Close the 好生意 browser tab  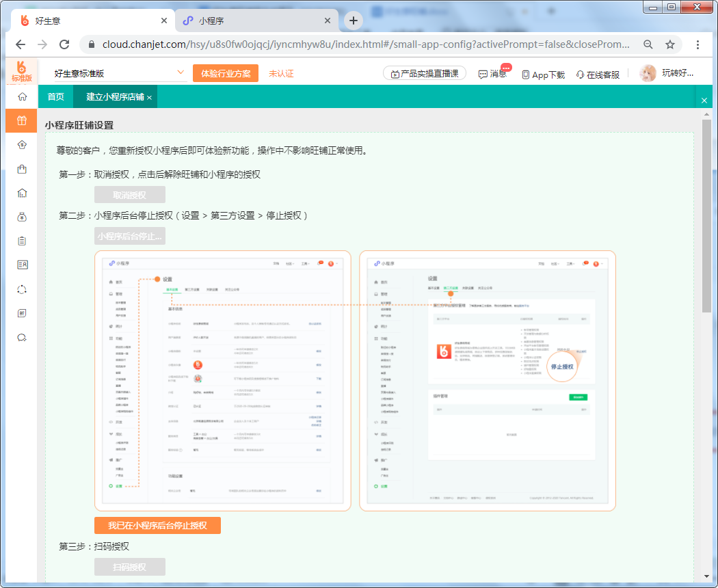[164, 21]
